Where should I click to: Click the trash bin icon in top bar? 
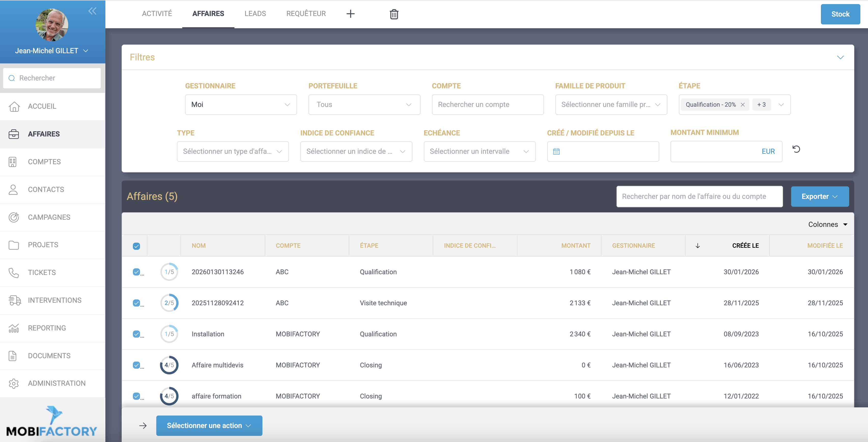[394, 14]
